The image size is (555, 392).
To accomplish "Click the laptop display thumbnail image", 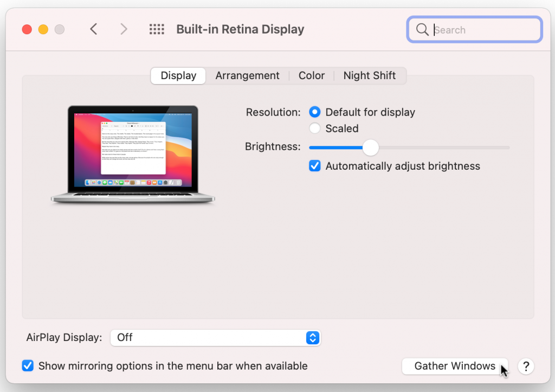I will (132, 152).
